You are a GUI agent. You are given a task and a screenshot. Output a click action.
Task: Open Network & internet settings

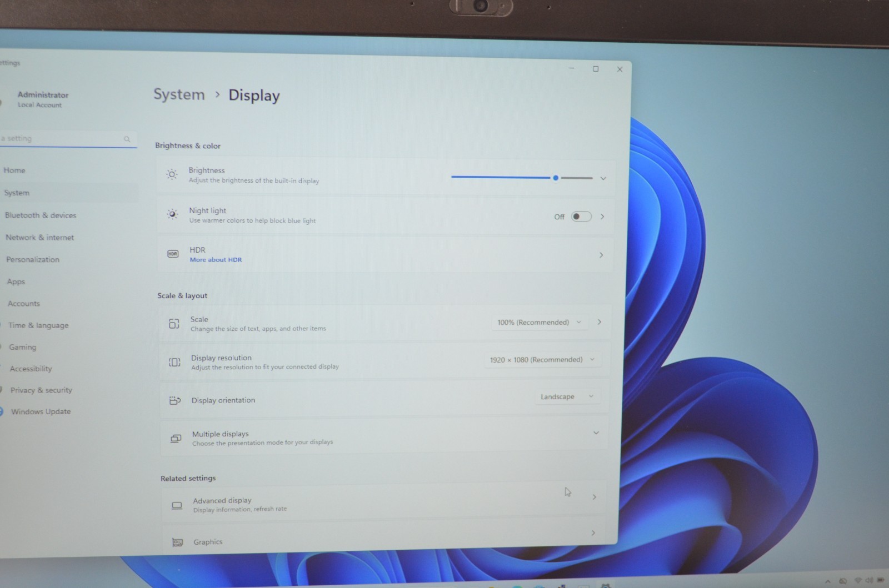click(x=40, y=237)
